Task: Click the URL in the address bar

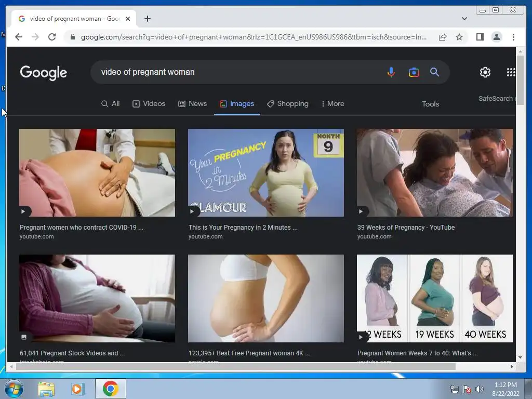Action: pos(254,37)
